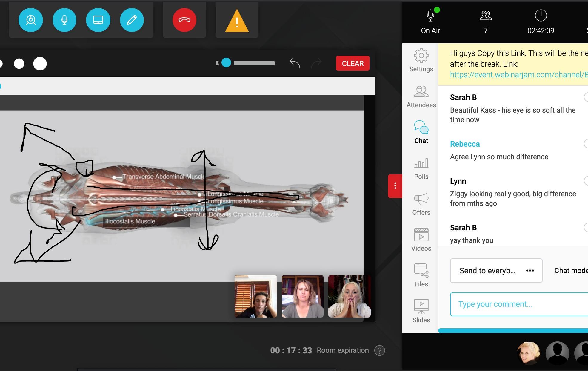Click the screen share monitor icon

click(98, 20)
